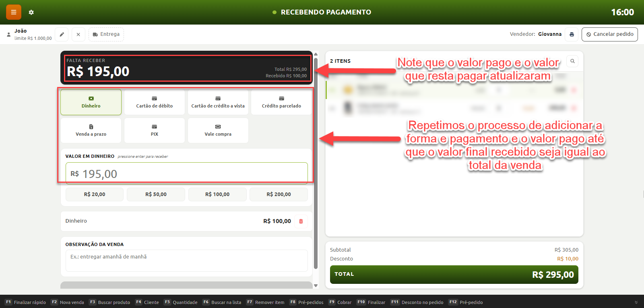Screen dimensions: 644x308
Task: Click F1 Finalizar rápido shortcut
Action: coord(25,302)
